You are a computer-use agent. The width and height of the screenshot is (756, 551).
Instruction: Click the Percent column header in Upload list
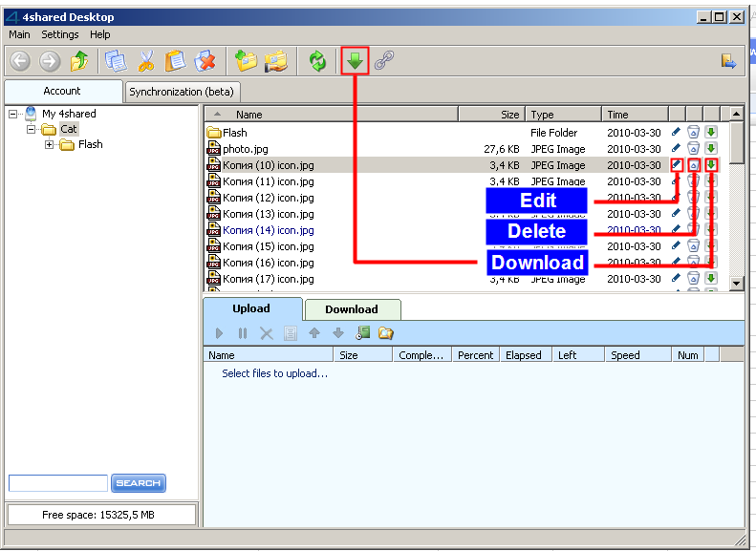476,355
